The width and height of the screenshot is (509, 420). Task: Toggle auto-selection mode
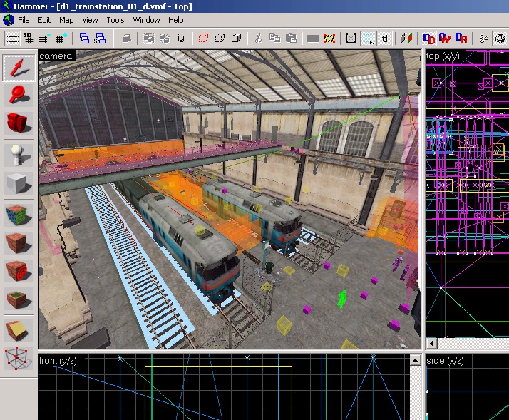(368, 39)
